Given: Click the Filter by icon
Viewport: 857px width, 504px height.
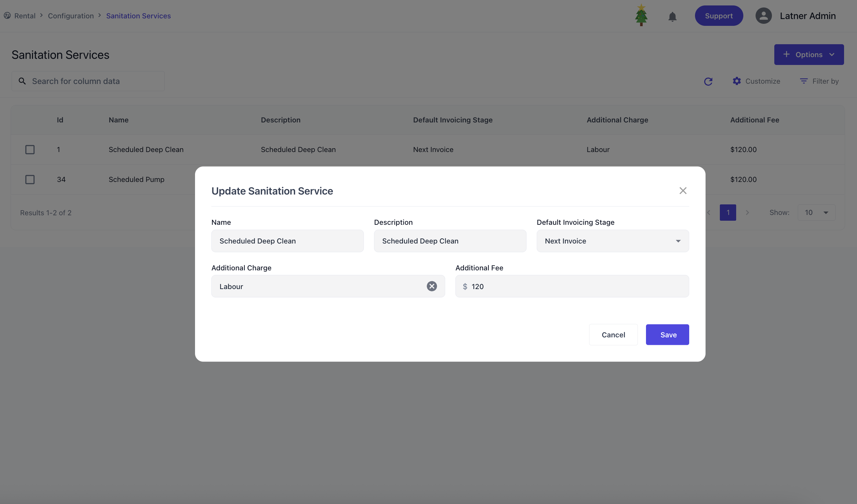Looking at the screenshot, I should [x=804, y=81].
